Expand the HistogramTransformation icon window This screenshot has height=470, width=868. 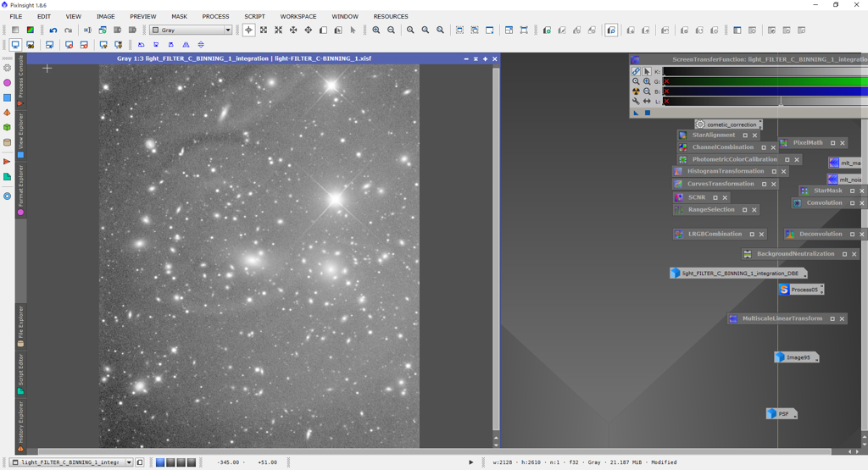tap(774, 171)
